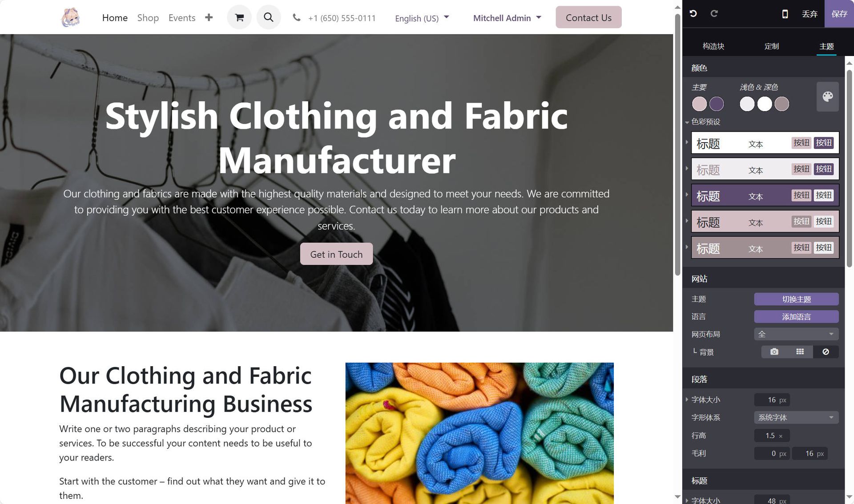Select the camera image background option

coord(774,352)
